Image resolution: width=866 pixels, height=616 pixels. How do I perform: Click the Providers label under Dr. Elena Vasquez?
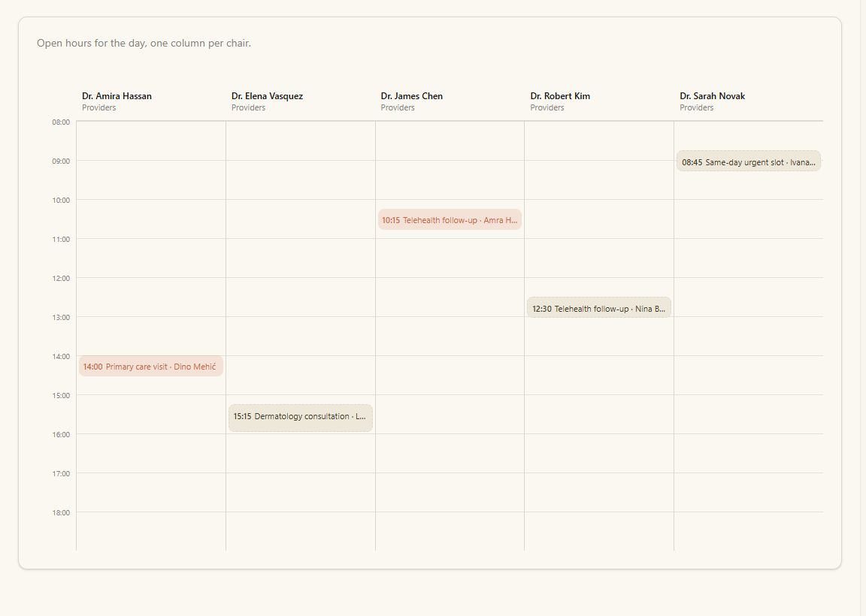pos(249,107)
